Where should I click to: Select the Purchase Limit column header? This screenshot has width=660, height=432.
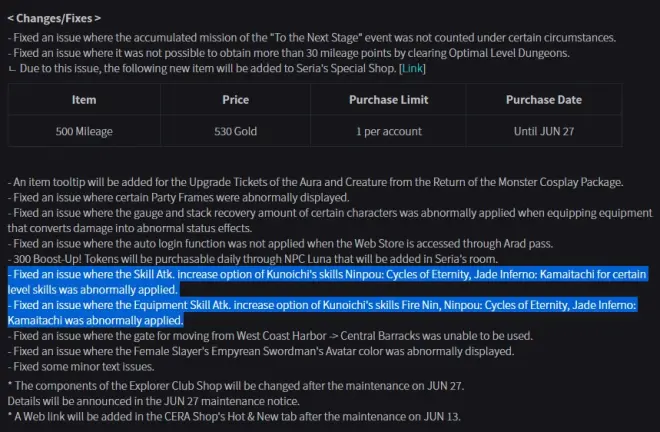(387, 100)
